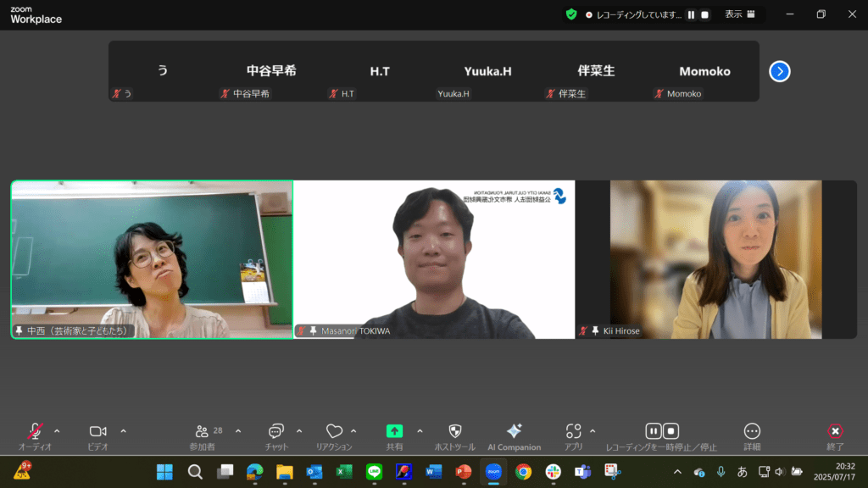Pause recording from the bottom toolbar
This screenshot has width=868, height=488.
pyautogui.click(x=653, y=431)
